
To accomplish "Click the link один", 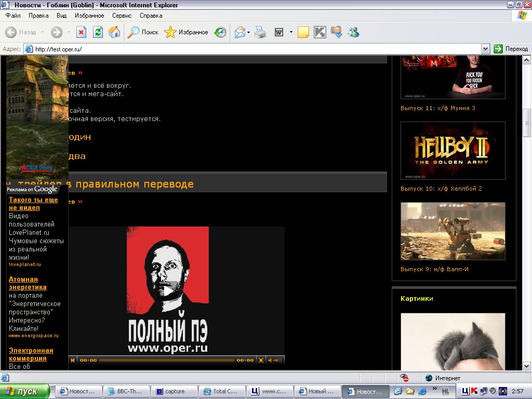I will (79, 137).
